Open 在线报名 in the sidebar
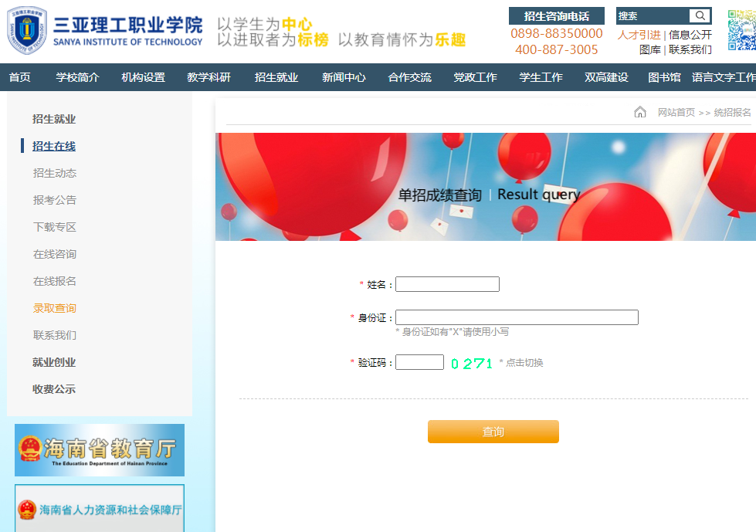756x532 pixels. tap(55, 281)
